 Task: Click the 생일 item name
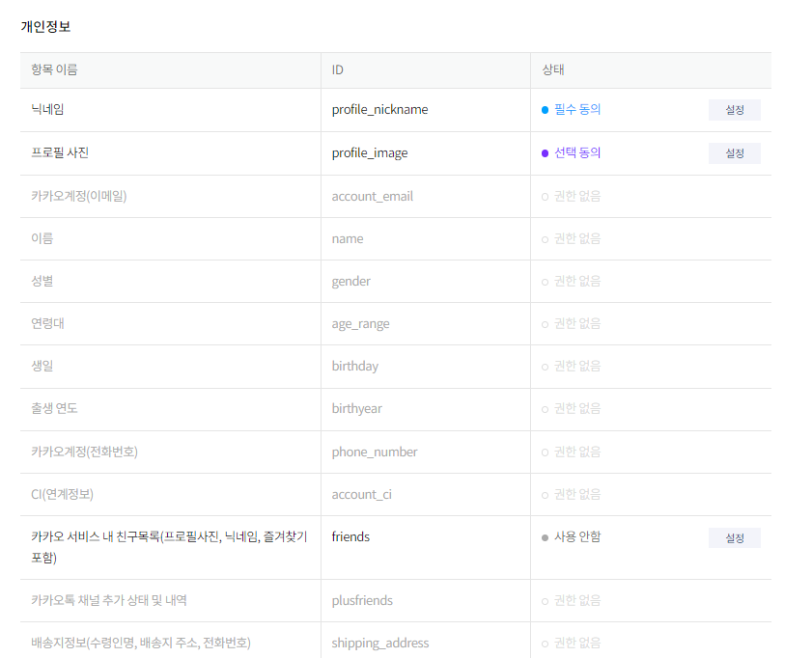(x=42, y=366)
